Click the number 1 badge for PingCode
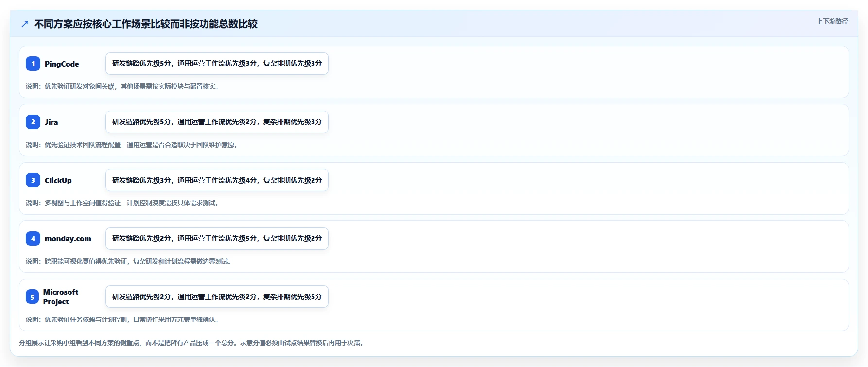The height and width of the screenshot is (367, 868). click(33, 64)
